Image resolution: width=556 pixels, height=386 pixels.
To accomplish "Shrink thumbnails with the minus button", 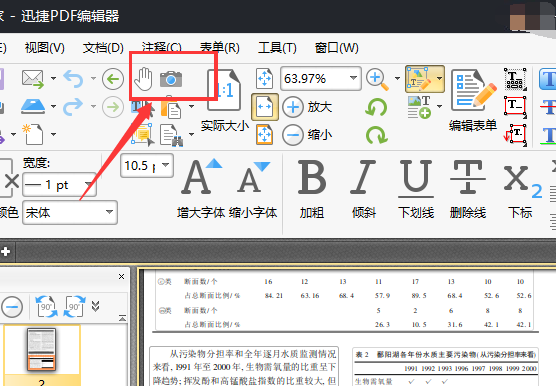I will (12, 307).
